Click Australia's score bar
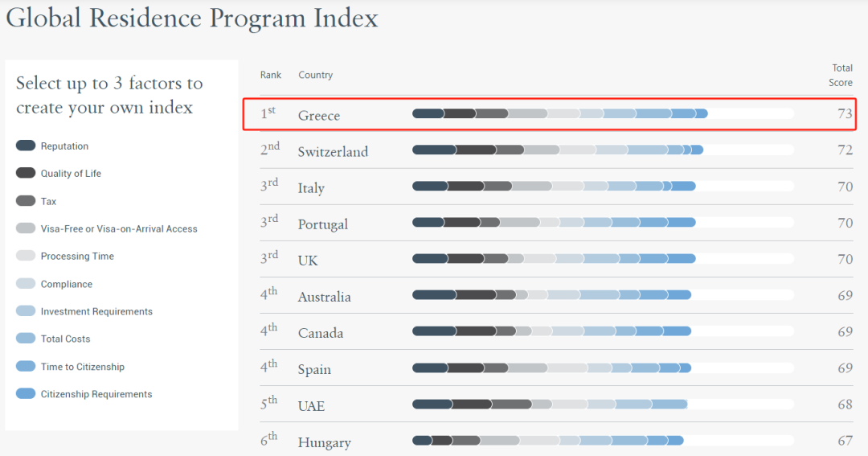Viewport: 868px width, 456px height. tap(603, 295)
